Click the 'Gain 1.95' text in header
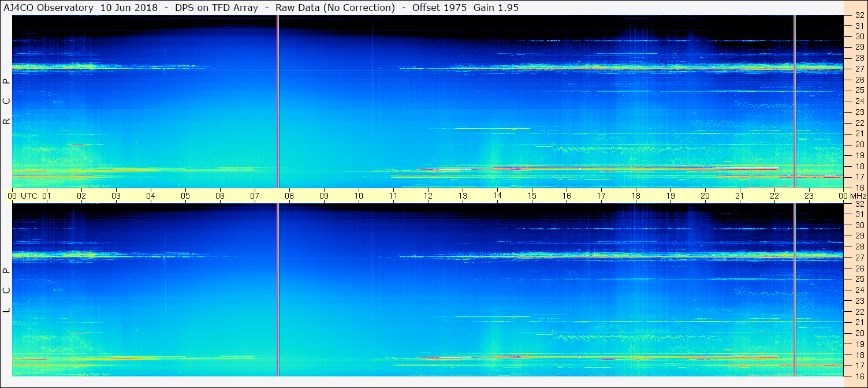The width and height of the screenshot is (868, 388). click(496, 8)
